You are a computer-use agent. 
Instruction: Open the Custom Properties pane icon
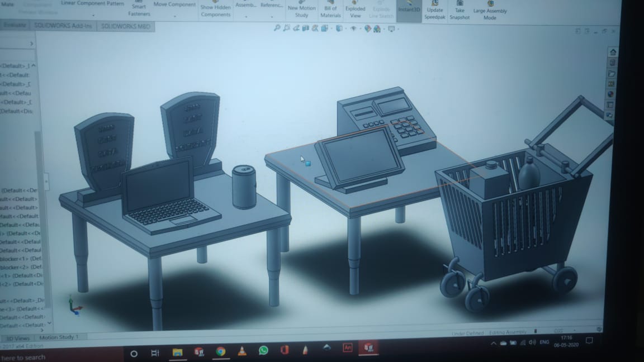pyautogui.click(x=610, y=104)
